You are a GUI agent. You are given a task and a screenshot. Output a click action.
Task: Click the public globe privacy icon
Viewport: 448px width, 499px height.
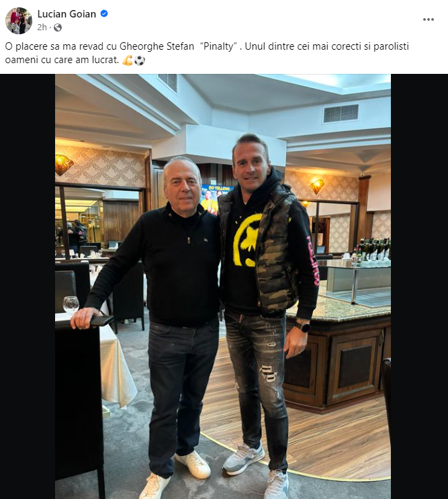pos(58,28)
